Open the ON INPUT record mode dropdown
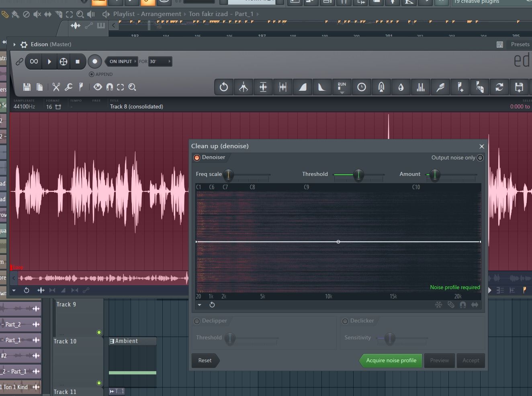The width and height of the screenshot is (532, 396). click(x=121, y=61)
